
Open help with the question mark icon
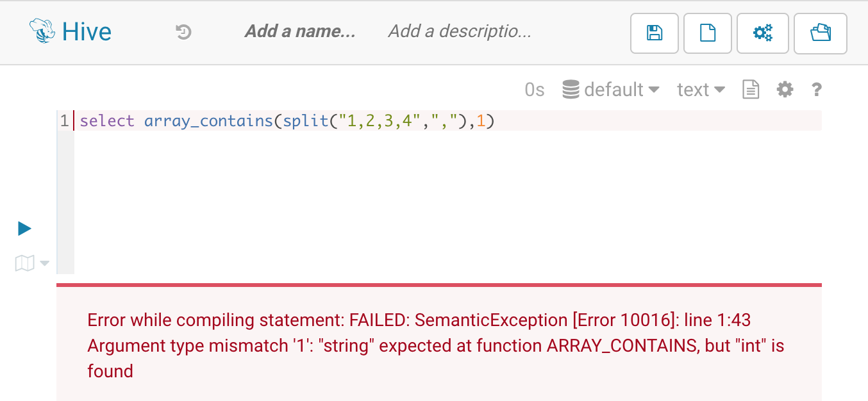pos(816,90)
